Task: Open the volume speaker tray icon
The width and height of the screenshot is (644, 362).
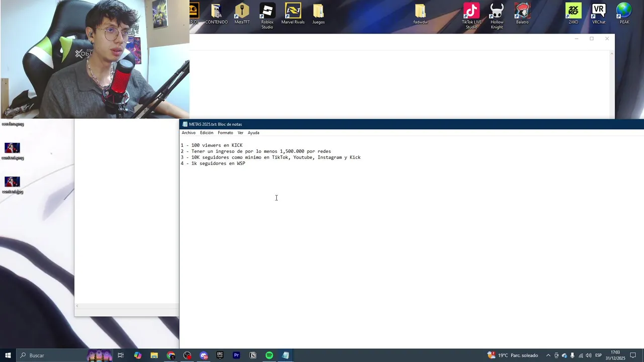Action: [589, 355]
